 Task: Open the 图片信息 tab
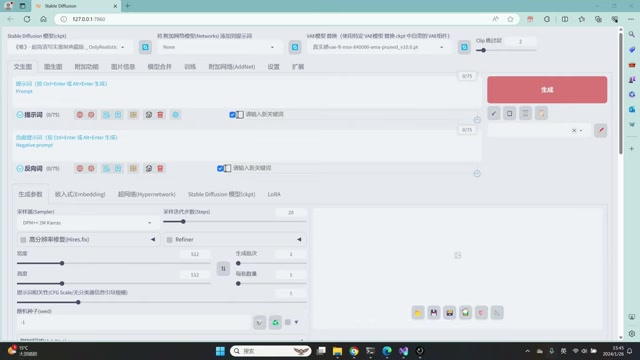(123, 67)
